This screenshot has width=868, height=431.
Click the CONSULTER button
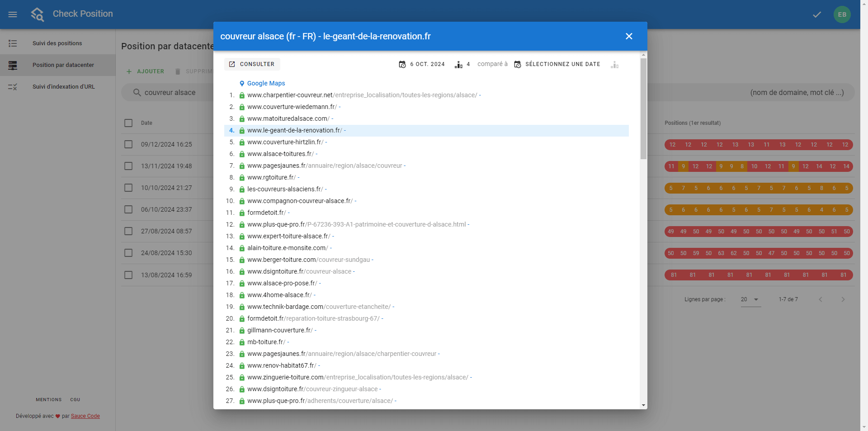click(x=252, y=64)
